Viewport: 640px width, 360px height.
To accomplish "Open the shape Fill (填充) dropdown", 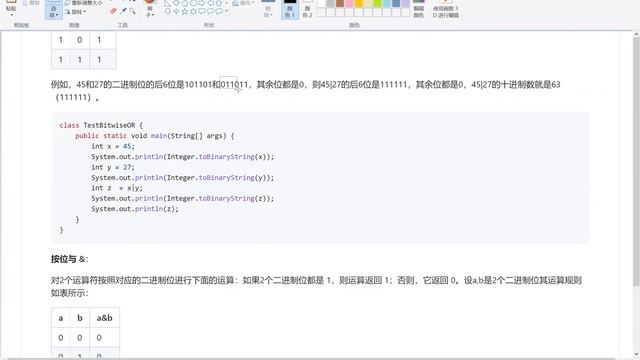I will click(x=244, y=3).
